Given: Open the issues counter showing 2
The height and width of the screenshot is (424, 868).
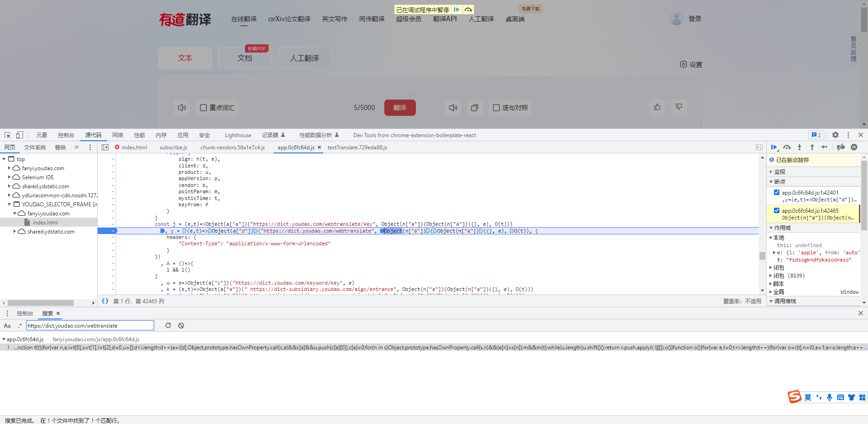Looking at the screenshot, I should click(x=816, y=135).
